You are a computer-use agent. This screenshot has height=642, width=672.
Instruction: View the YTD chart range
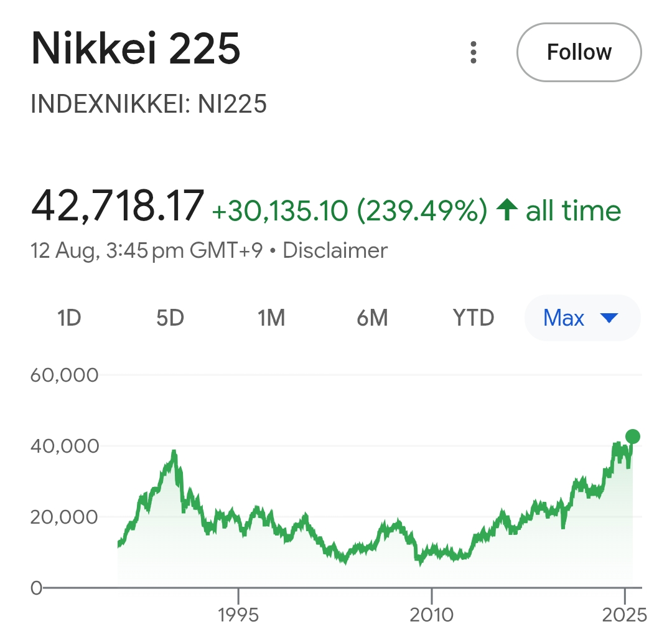474,318
